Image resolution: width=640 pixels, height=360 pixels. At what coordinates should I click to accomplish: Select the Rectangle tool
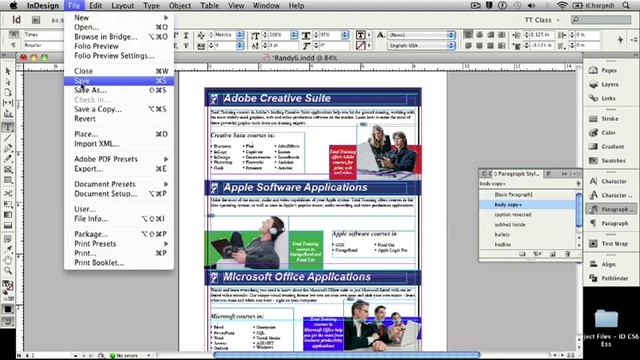(x=8, y=180)
